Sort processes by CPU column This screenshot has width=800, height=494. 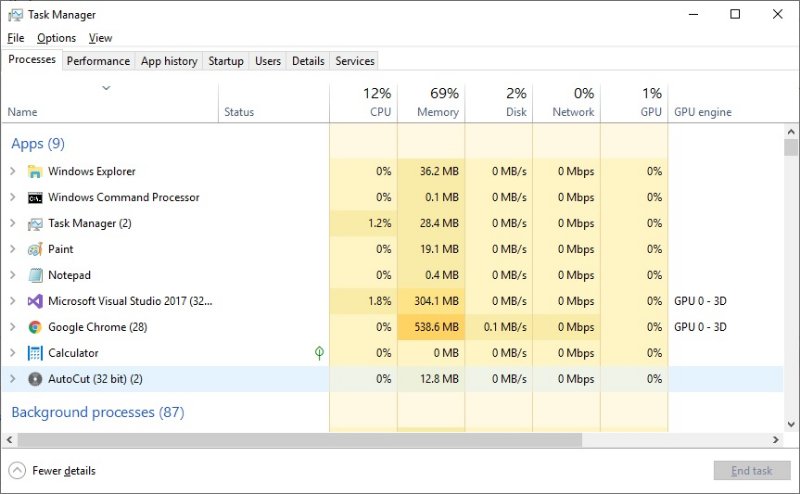(x=363, y=103)
